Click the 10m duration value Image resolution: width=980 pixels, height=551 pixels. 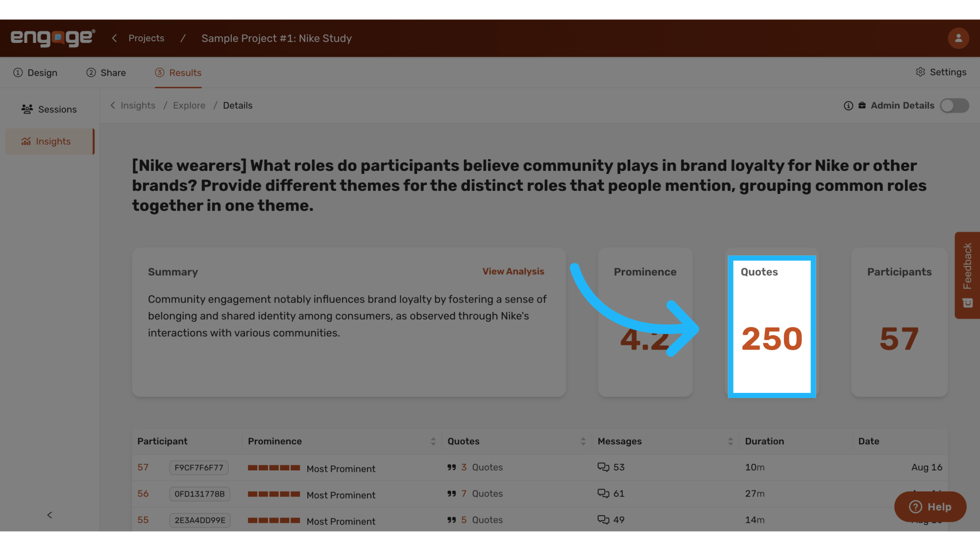(755, 467)
